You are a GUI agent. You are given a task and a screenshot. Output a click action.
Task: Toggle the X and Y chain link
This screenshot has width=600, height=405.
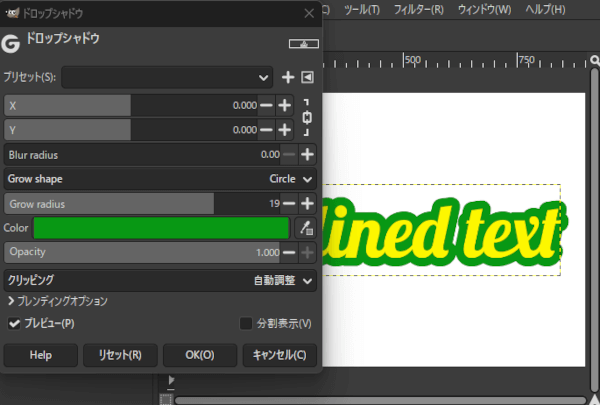point(307,117)
